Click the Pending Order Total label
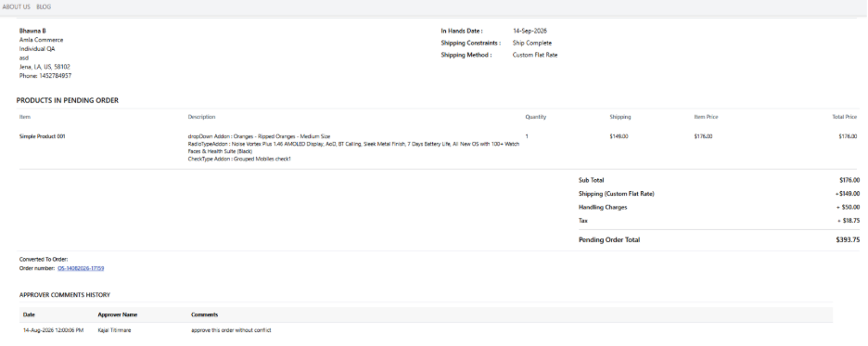The height and width of the screenshot is (346, 868). (609, 239)
